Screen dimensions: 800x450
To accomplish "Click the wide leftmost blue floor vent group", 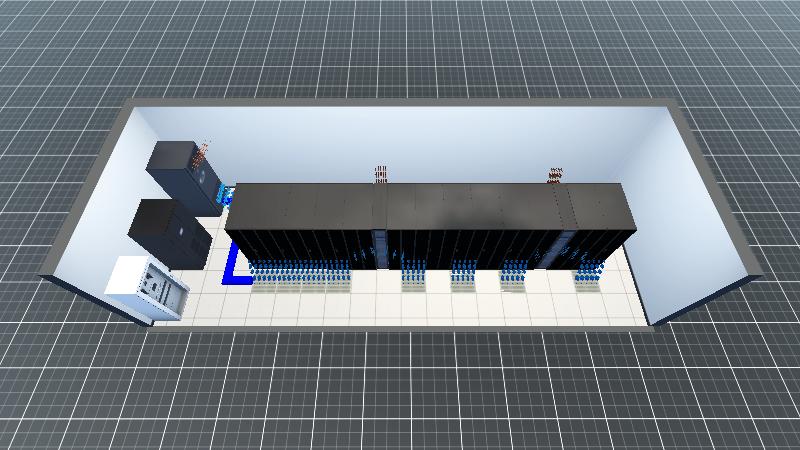I will tap(298, 274).
